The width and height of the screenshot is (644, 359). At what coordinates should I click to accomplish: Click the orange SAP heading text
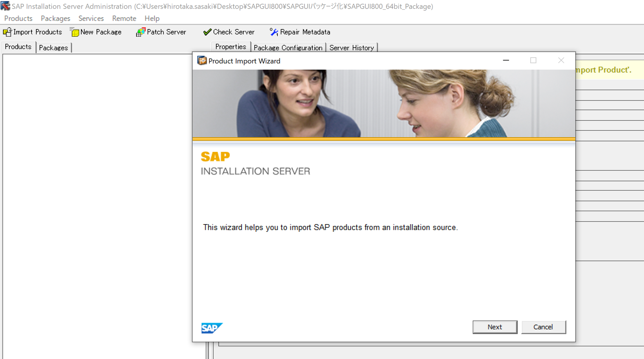(x=215, y=157)
